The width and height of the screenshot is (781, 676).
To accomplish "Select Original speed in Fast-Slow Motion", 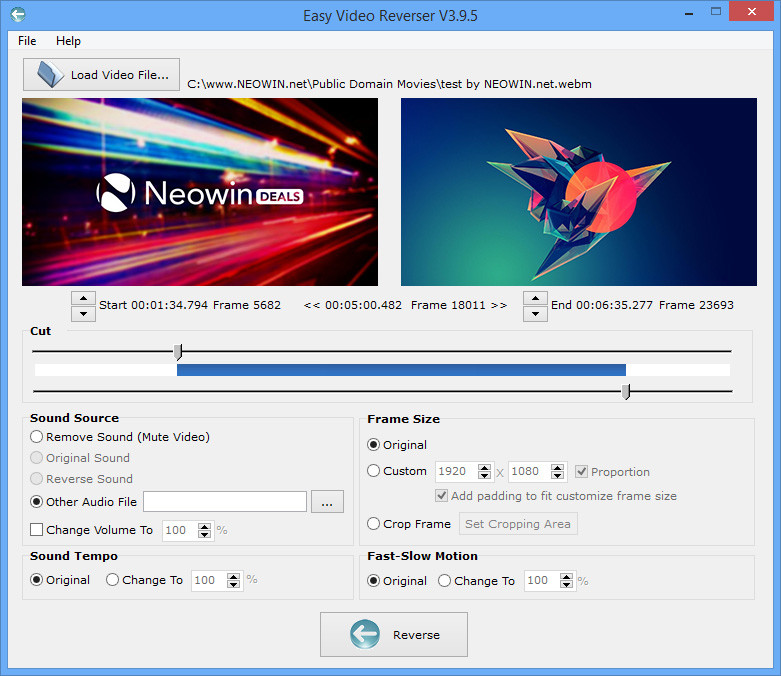I will tap(374, 581).
